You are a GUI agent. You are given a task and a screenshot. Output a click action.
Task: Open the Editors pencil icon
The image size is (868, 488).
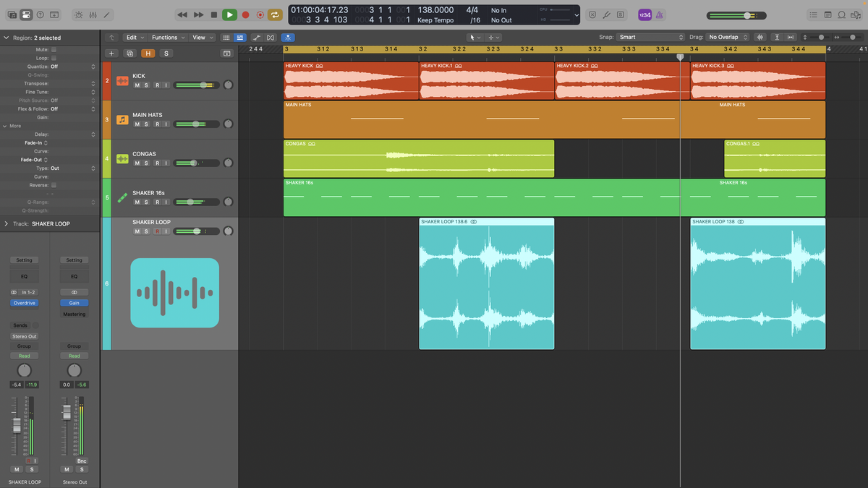(107, 14)
